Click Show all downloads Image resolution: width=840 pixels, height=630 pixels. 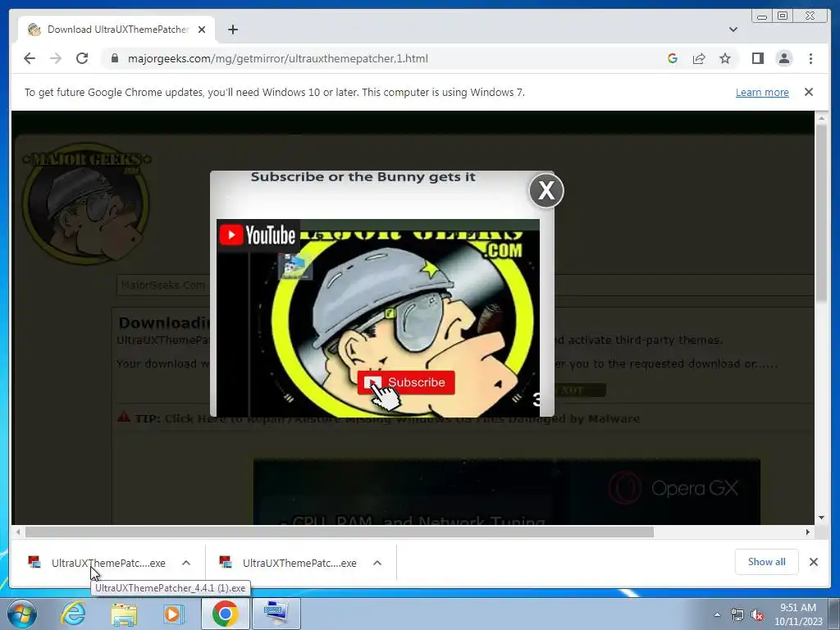click(x=766, y=562)
